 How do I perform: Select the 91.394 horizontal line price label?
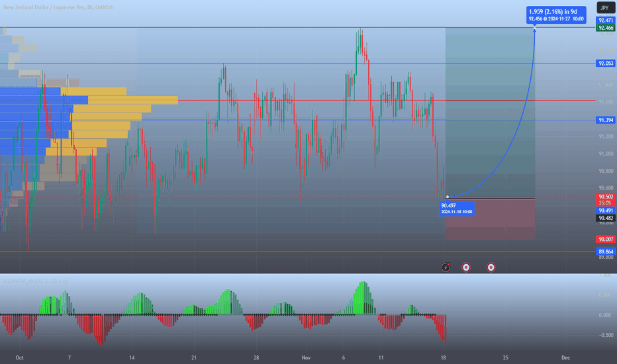pos(606,120)
